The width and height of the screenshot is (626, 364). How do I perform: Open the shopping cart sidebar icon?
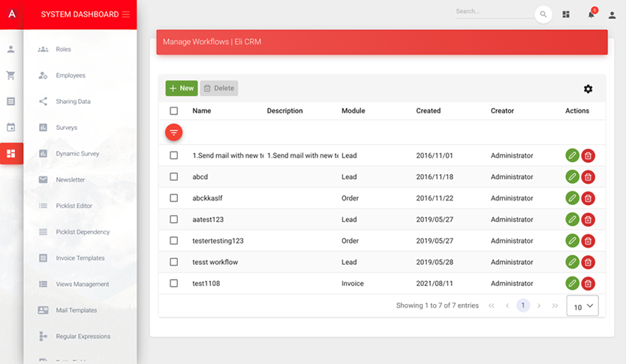coord(11,75)
